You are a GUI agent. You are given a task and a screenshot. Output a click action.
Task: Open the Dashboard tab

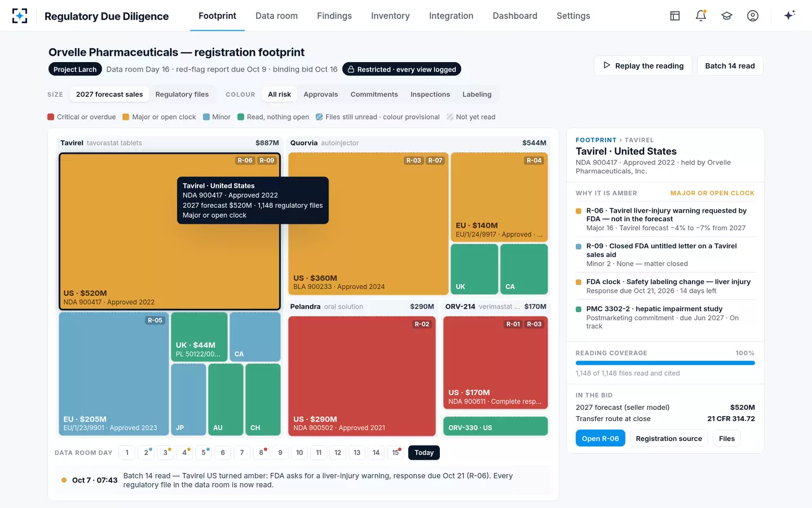[515, 16]
